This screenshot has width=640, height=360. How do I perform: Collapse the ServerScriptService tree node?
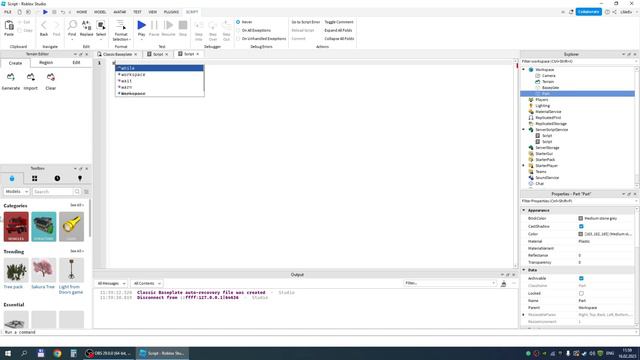[x=524, y=129]
